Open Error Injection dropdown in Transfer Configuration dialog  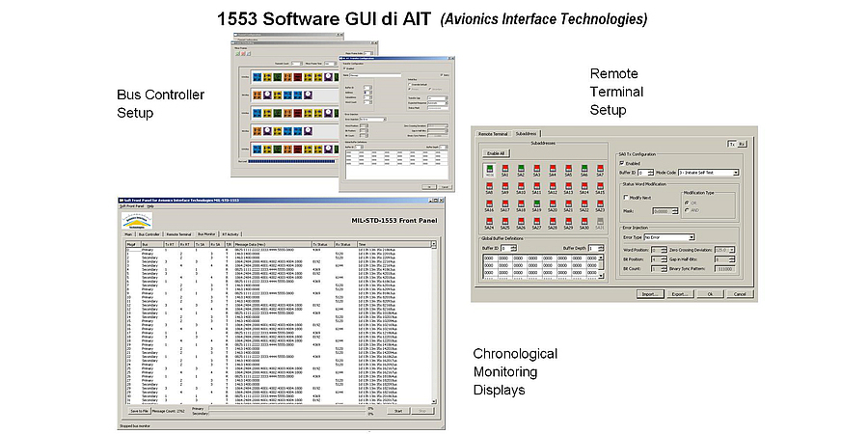[x=373, y=119]
